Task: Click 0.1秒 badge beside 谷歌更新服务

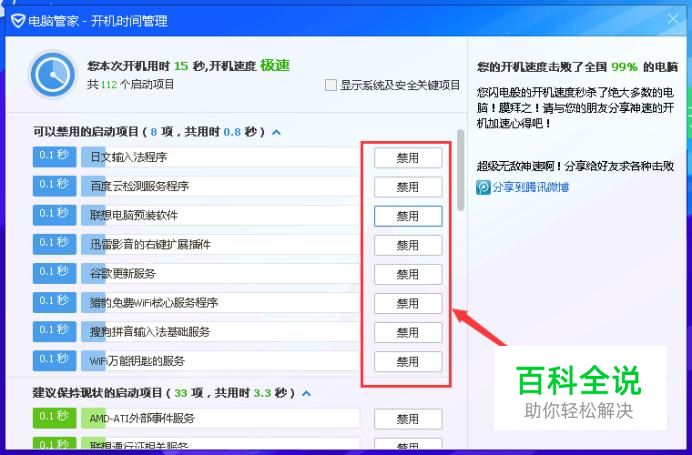Action: 54,274
